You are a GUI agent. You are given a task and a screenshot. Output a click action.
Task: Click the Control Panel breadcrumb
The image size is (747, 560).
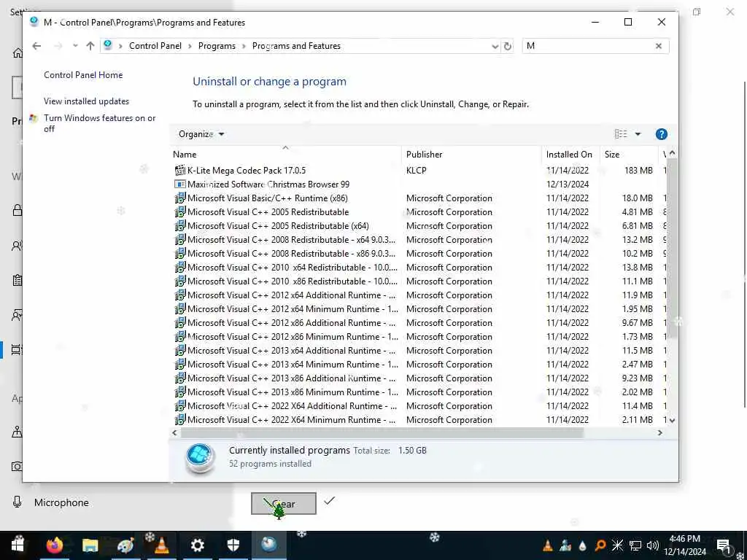click(155, 46)
